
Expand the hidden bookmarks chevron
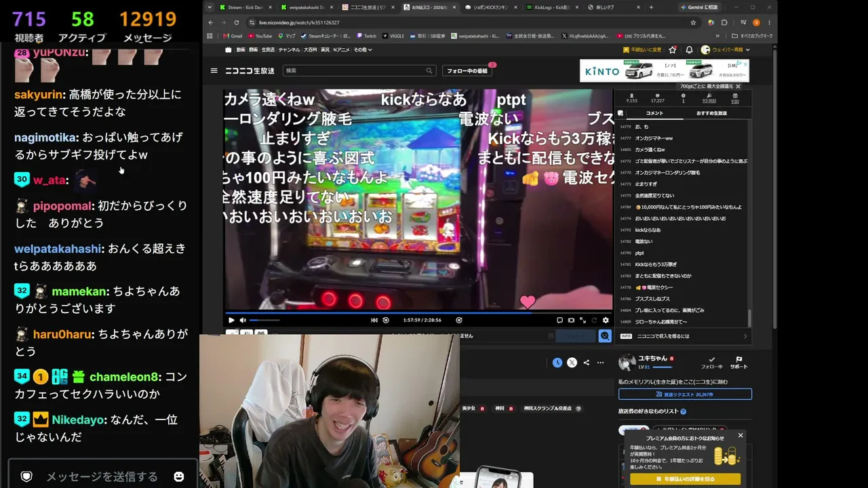click(718, 36)
